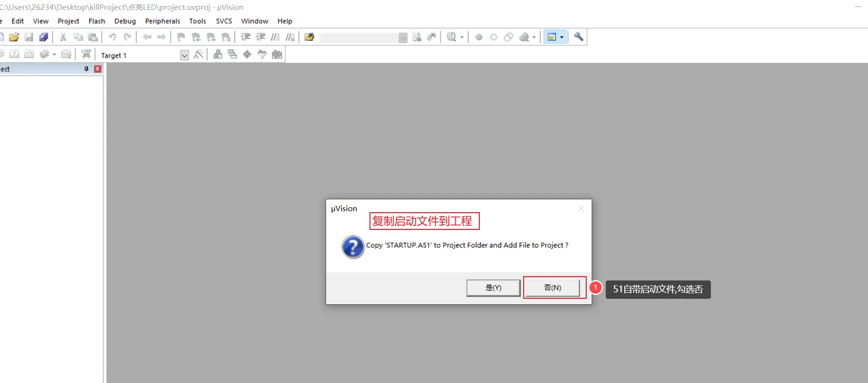Open a file with the folder icon
This screenshot has width=868, height=383.
(14, 37)
